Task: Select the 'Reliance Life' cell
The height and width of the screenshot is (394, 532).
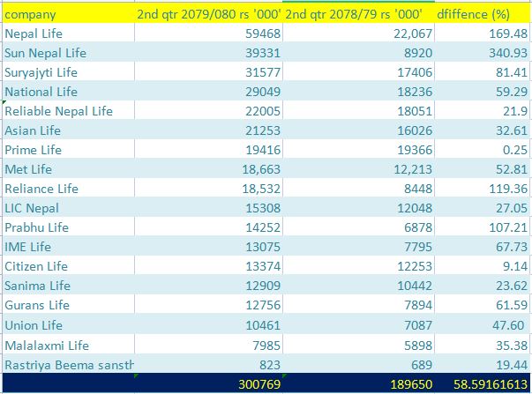Action: click(68, 188)
